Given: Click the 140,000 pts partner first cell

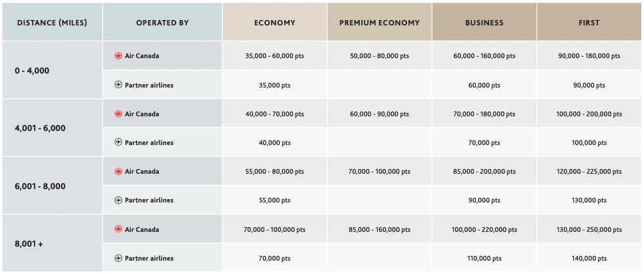Looking at the screenshot, I should coord(589,259).
